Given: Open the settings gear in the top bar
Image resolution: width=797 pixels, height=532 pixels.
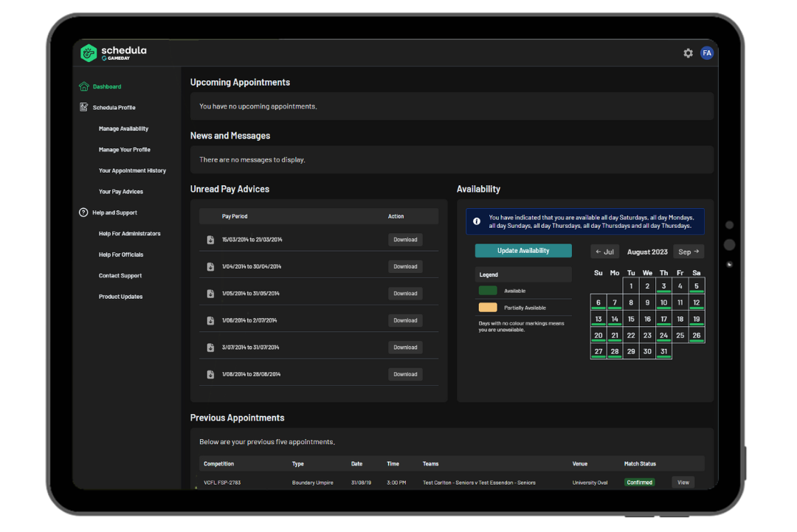Looking at the screenshot, I should pyautogui.click(x=688, y=52).
